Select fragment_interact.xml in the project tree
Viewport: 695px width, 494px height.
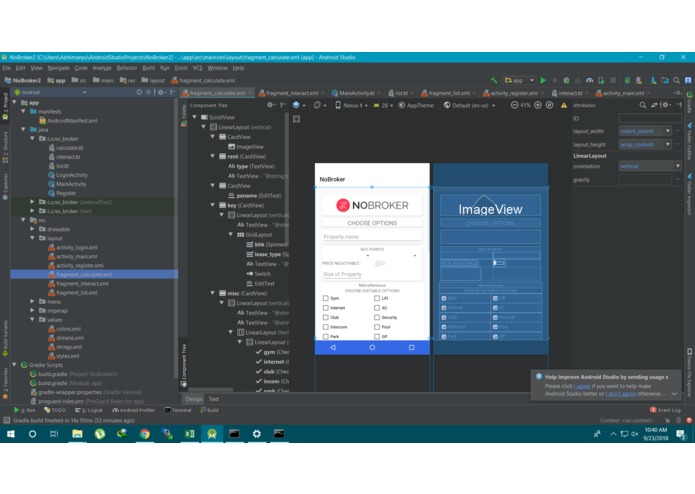82,284
